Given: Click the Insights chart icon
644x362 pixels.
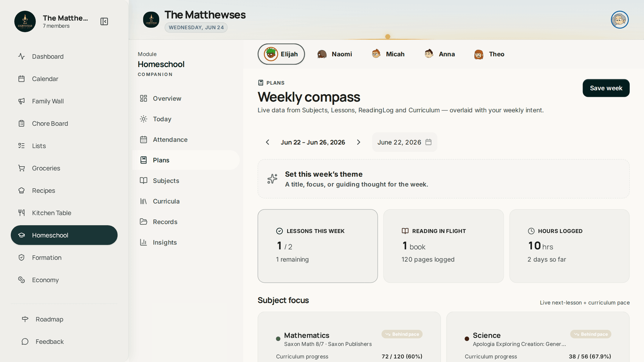Looking at the screenshot, I should point(143,242).
